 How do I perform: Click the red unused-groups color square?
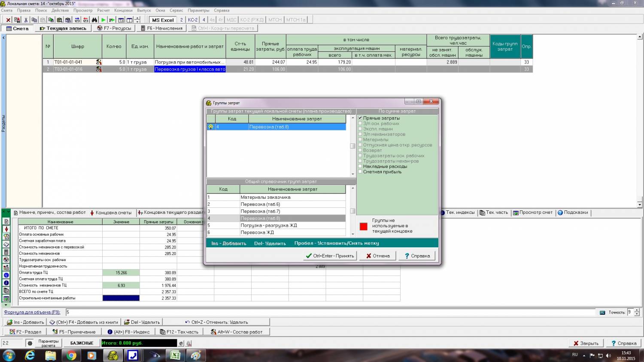pyautogui.click(x=363, y=226)
